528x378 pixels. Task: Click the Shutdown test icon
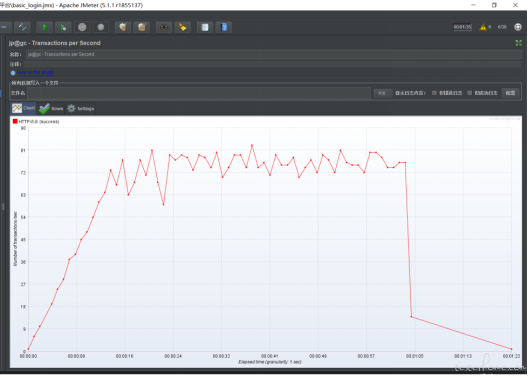tap(100, 27)
